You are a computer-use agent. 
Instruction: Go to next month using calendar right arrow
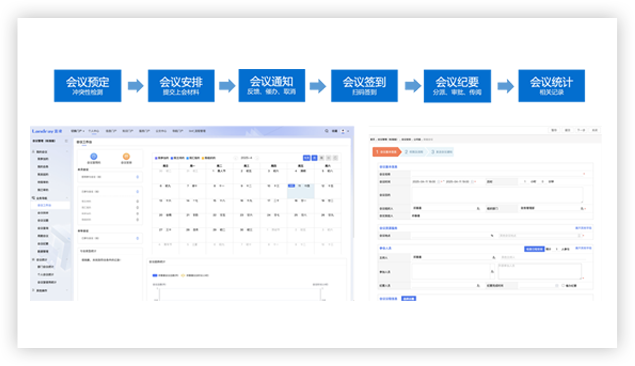(x=258, y=158)
